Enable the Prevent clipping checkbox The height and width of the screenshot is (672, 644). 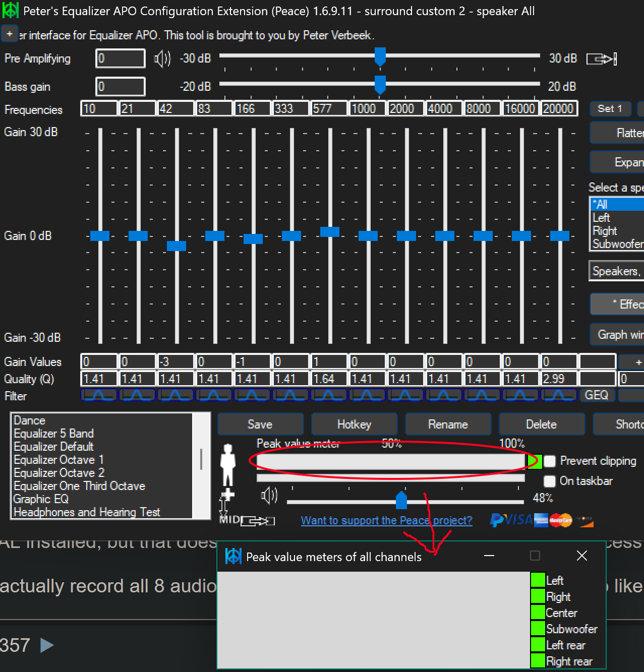tap(550, 461)
